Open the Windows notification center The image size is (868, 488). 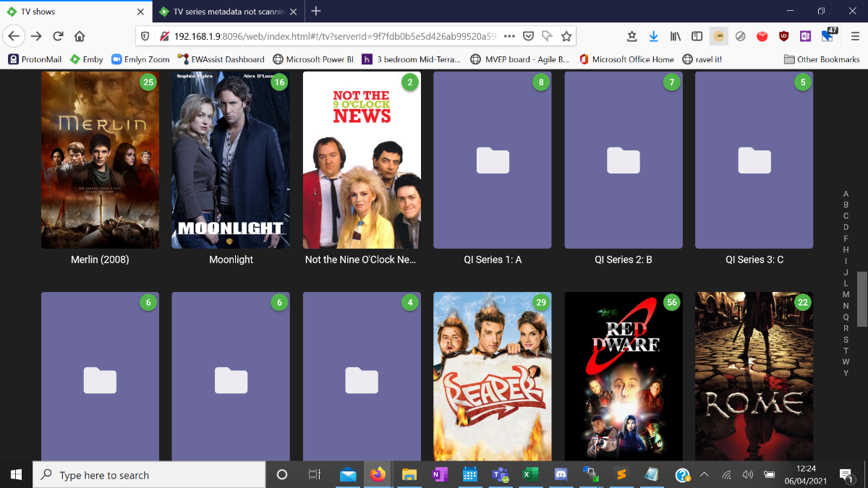[x=846, y=475]
